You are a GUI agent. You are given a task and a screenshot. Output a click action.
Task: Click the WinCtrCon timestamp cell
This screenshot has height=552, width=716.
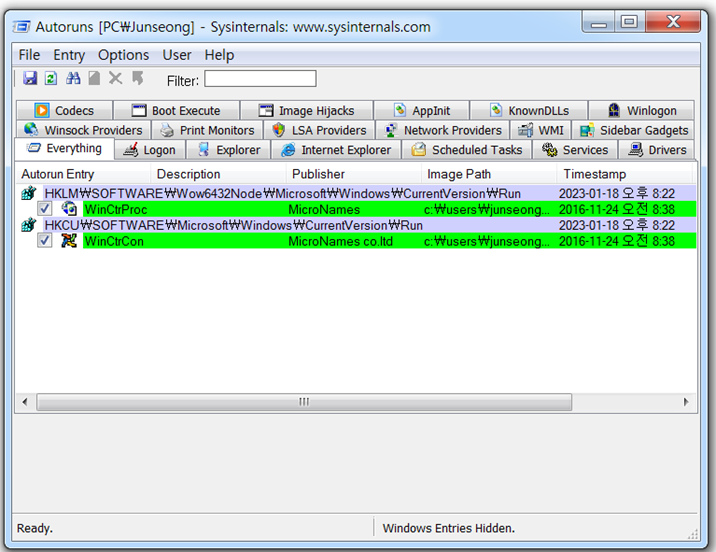tap(617, 241)
